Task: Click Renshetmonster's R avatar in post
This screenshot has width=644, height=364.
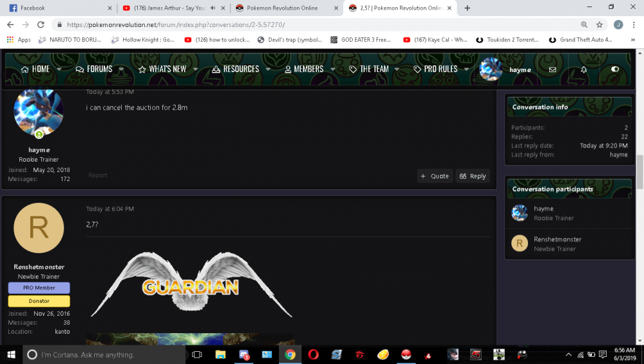Action: (39, 228)
